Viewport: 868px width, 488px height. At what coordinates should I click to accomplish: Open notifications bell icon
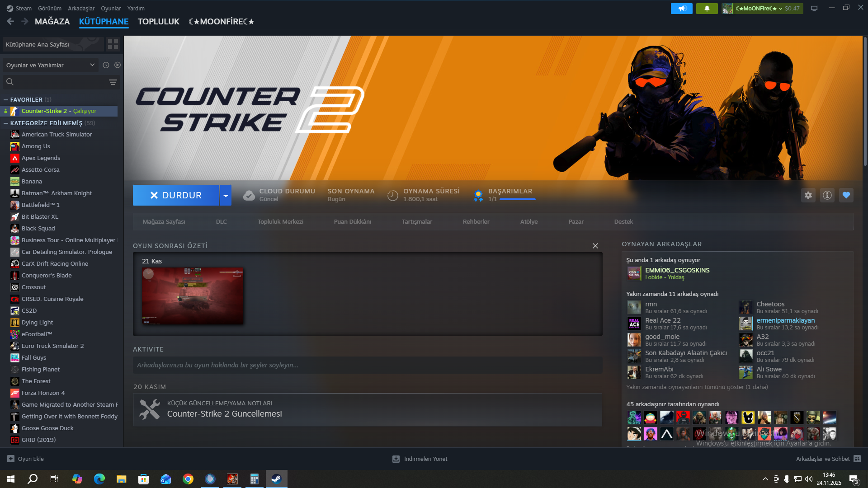pyautogui.click(x=707, y=8)
